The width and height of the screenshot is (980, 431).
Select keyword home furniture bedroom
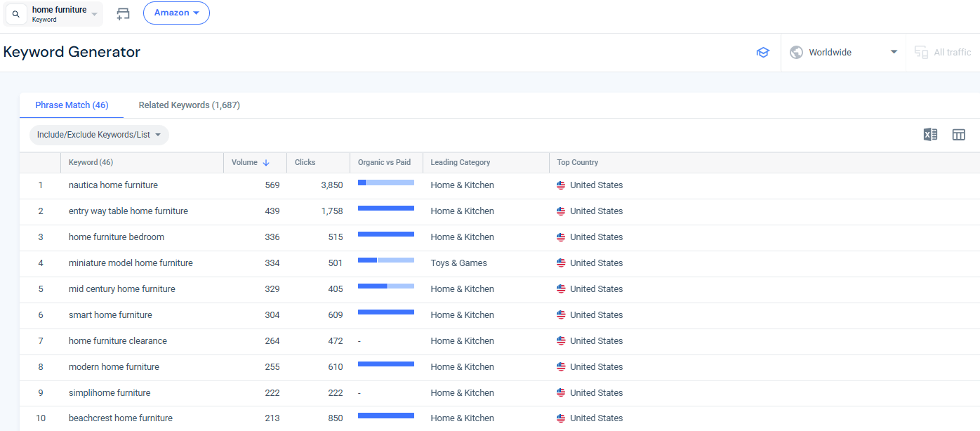(117, 237)
